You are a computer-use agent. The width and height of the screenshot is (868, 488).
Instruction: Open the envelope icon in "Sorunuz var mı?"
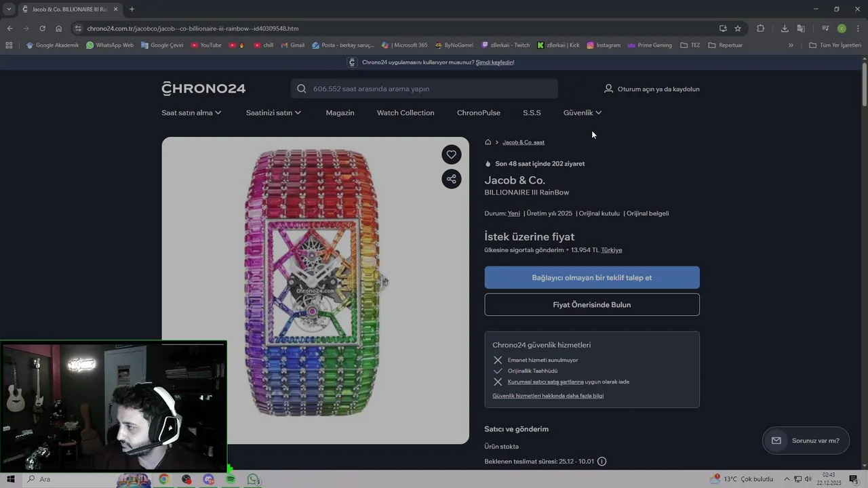[776, 441]
